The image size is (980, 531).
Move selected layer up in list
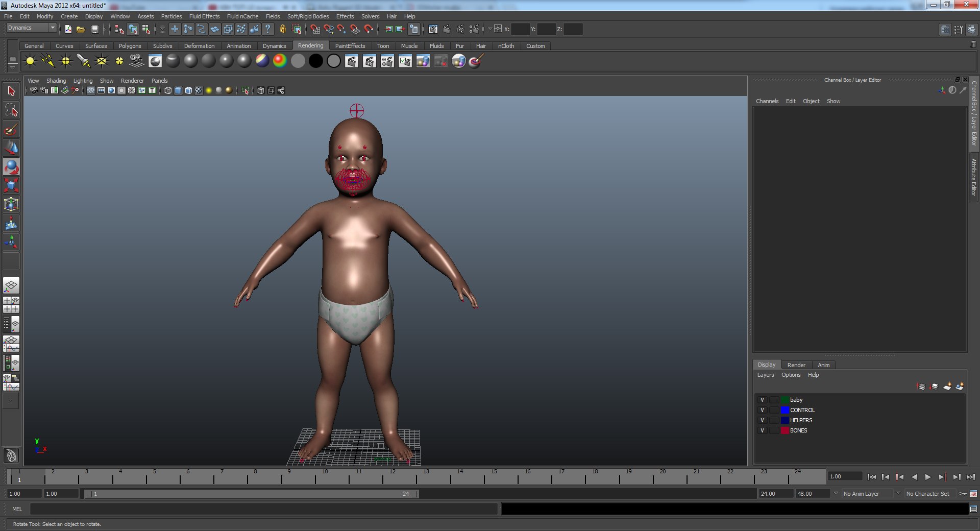921,387
